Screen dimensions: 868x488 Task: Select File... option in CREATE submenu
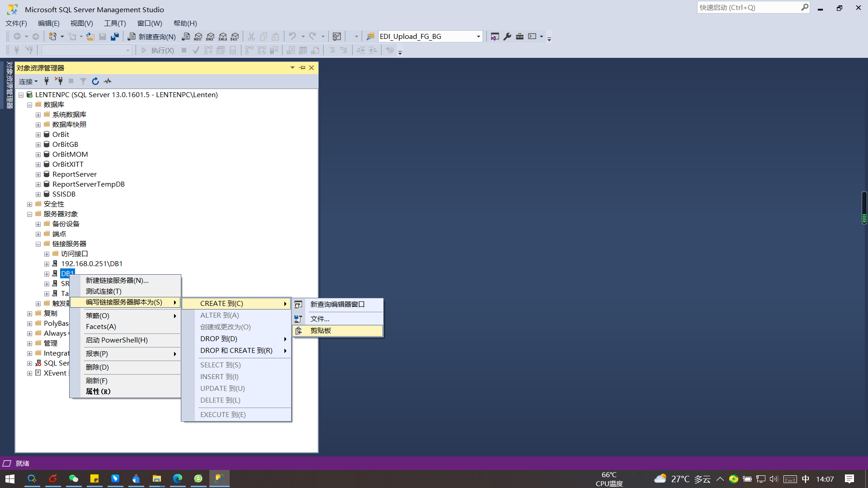coord(338,319)
